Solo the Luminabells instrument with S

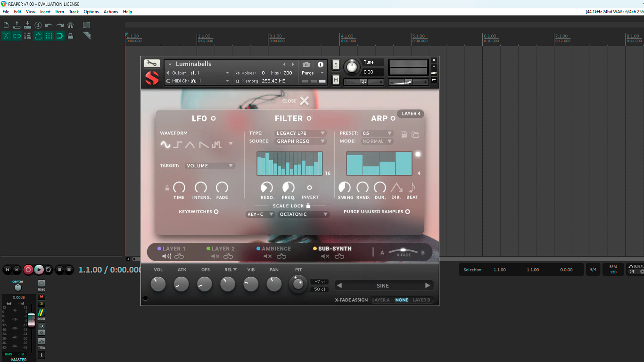(336, 65)
